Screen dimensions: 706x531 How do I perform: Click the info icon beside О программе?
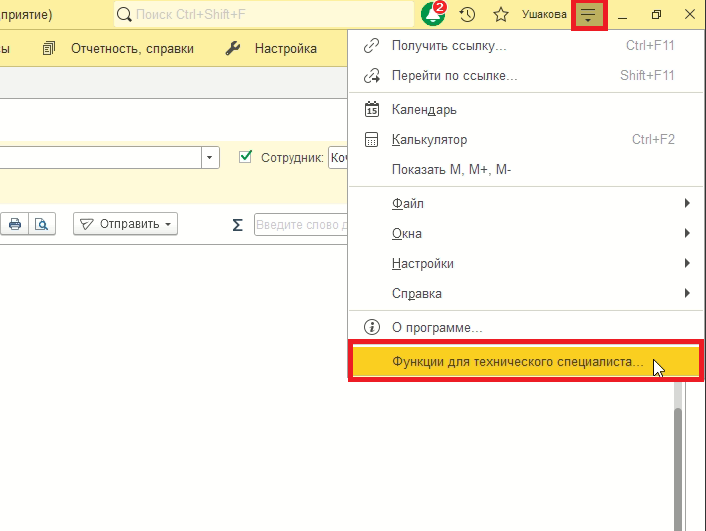point(372,327)
